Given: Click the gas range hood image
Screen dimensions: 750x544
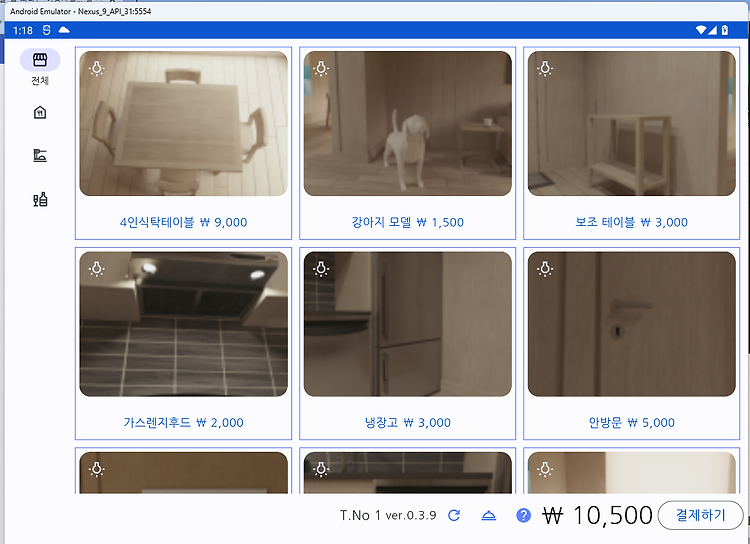Looking at the screenshot, I should 184,324.
